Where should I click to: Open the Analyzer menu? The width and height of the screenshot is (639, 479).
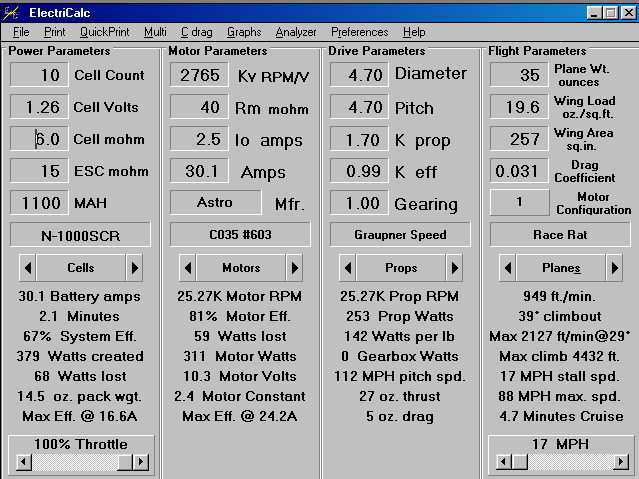coord(295,32)
